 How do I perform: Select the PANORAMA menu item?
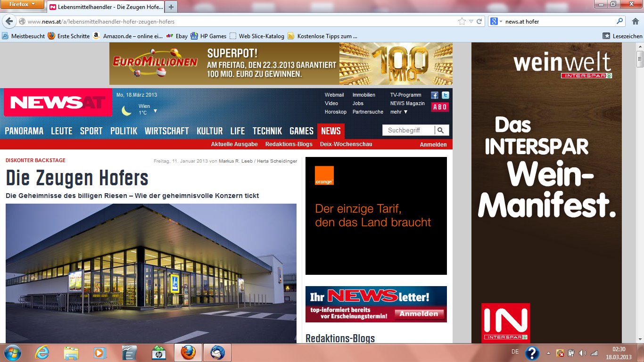[24, 131]
